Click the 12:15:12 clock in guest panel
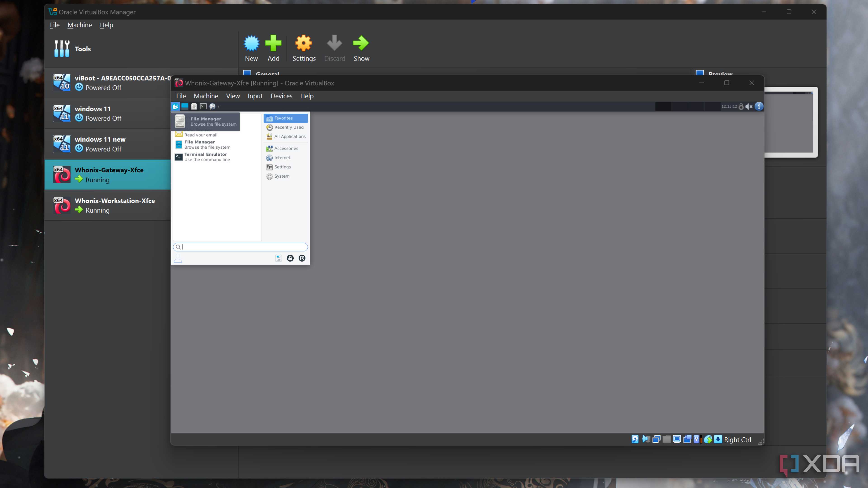The width and height of the screenshot is (868, 488). pos(729,106)
